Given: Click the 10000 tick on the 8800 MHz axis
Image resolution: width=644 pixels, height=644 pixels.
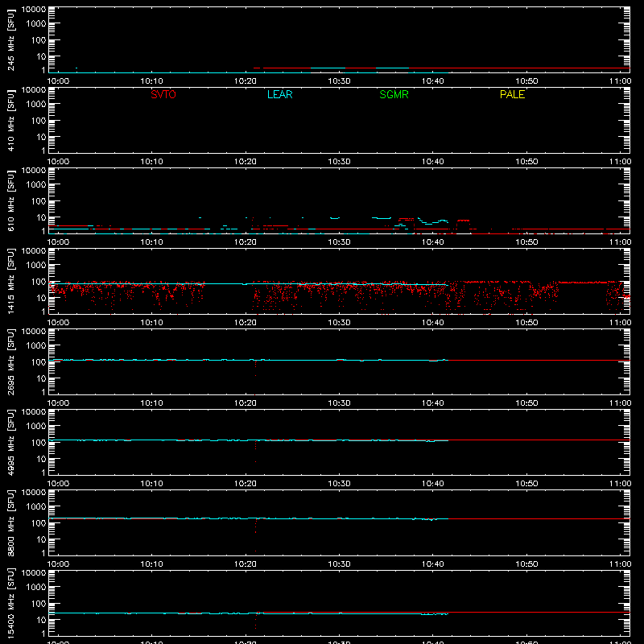Looking at the screenshot, I should pos(34,493).
